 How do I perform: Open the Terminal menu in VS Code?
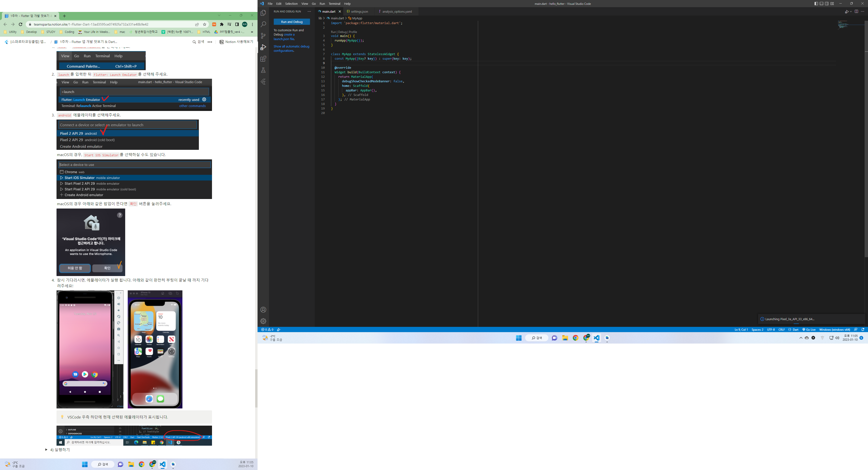[334, 4]
